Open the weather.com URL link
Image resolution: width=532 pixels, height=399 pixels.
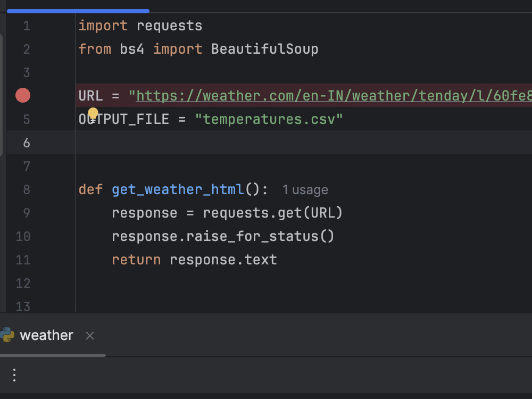point(334,96)
